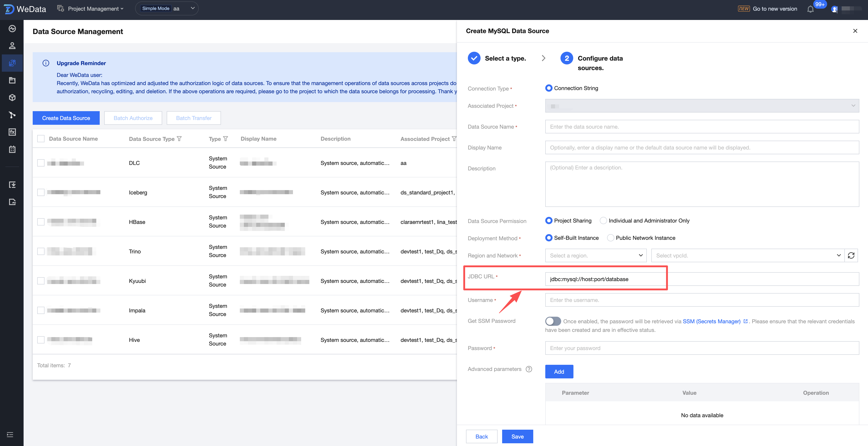The height and width of the screenshot is (446, 868).
Task: Expand the sidebar via bottom menu icon
Action: coord(10,435)
